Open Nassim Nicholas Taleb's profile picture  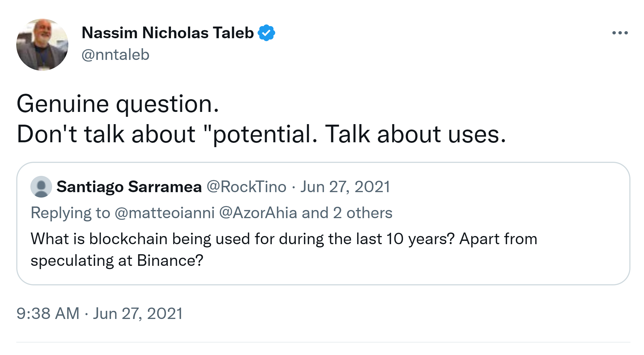tap(42, 45)
